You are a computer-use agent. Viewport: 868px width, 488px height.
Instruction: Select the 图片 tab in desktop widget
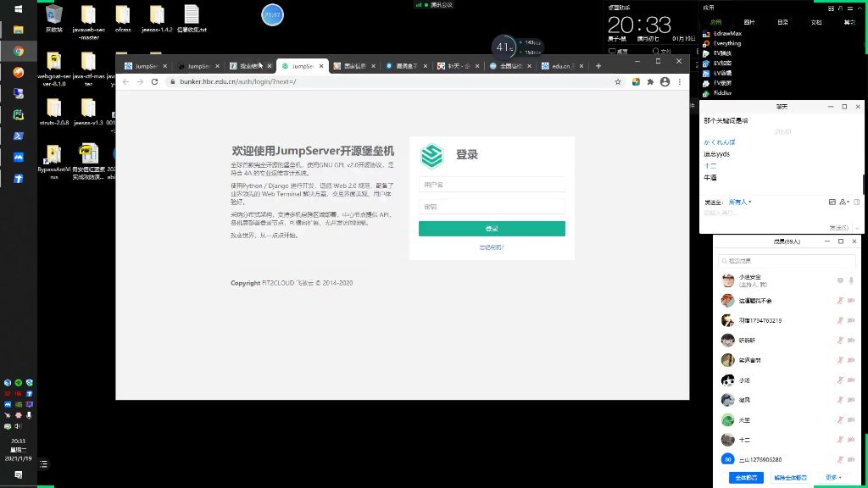[x=749, y=22]
